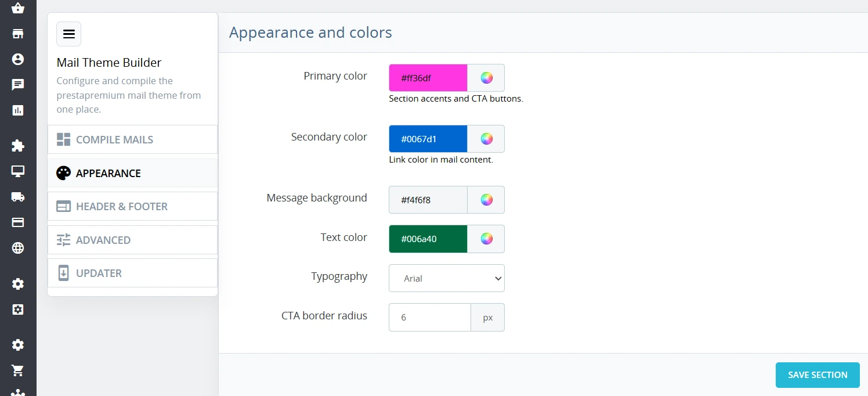Open the boxed gear Advanced Parameters icon
Viewport: 868px width, 396px height.
coord(18,309)
